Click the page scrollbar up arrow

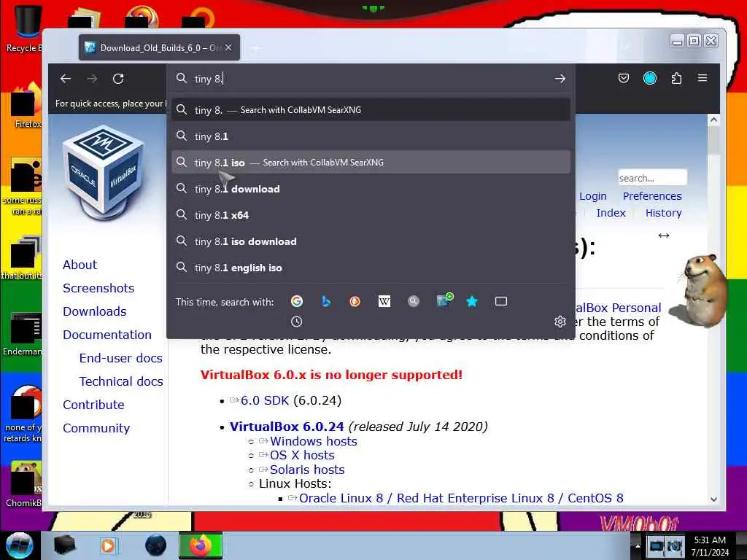click(x=713, y=120)
